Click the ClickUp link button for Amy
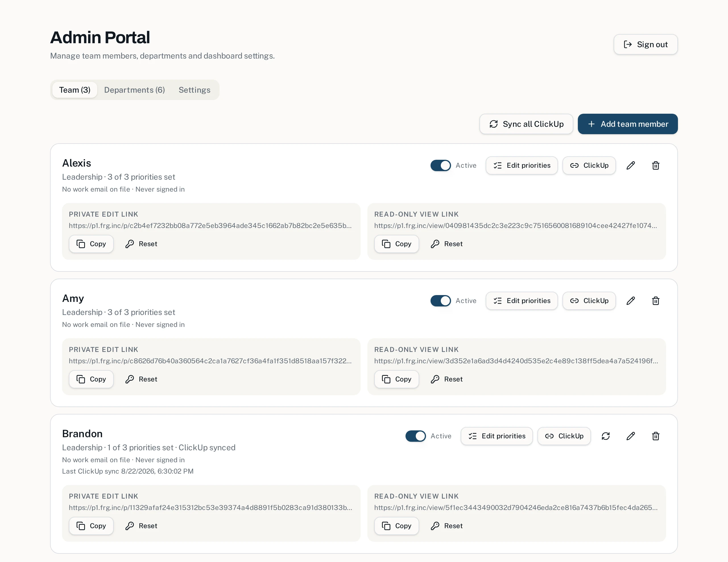 [x=589, y=301]
